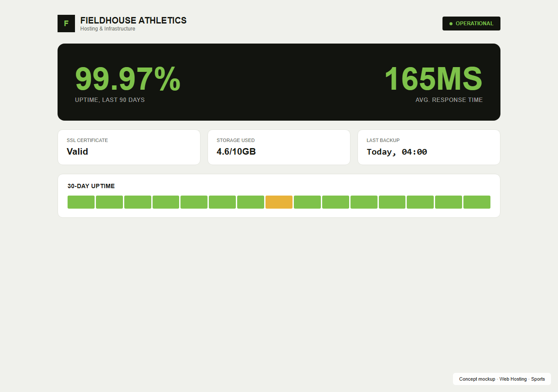Screen dimensions: 558x392
Task: Click the "30-DAY UPTIME" heading
Action: (x=91, y=186)
